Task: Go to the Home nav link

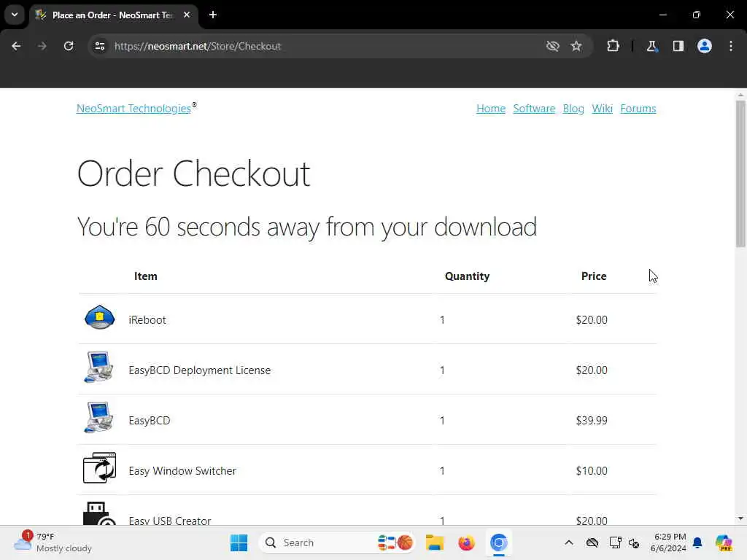Action: 491,109
